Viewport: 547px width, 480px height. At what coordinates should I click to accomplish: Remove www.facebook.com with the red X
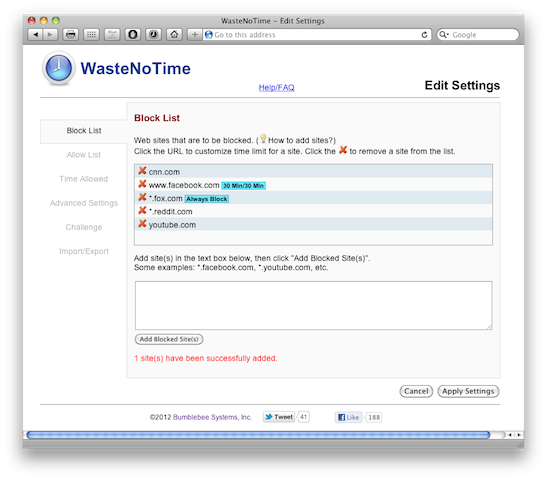tap(142, 184)
